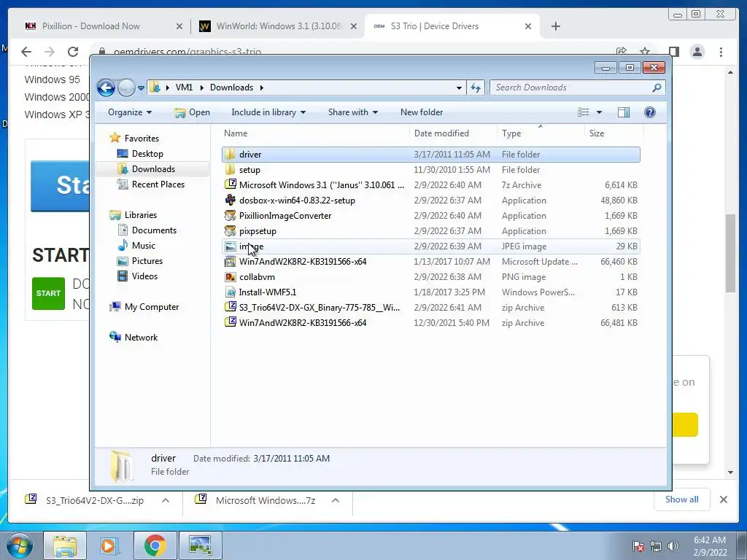Select the Microsoft Windows 3.1 7z archive icon
The width and height of the screenshot is (747, 560).
pos(230,184)
